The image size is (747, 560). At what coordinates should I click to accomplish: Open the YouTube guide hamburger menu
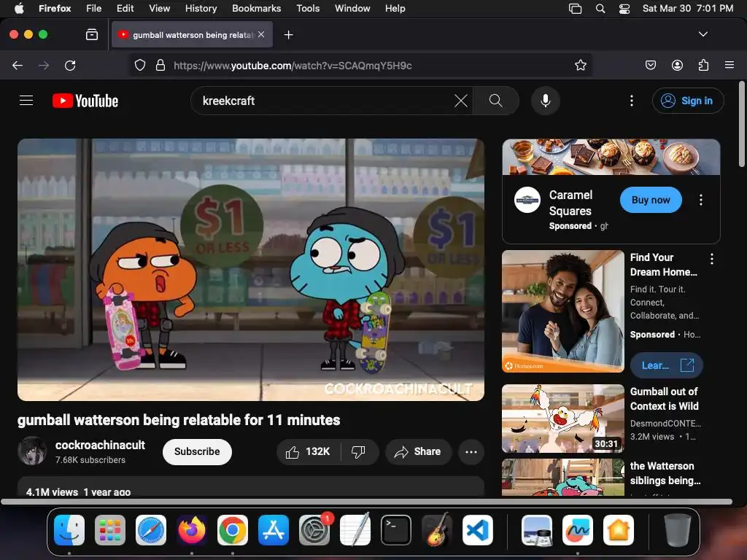26,101
